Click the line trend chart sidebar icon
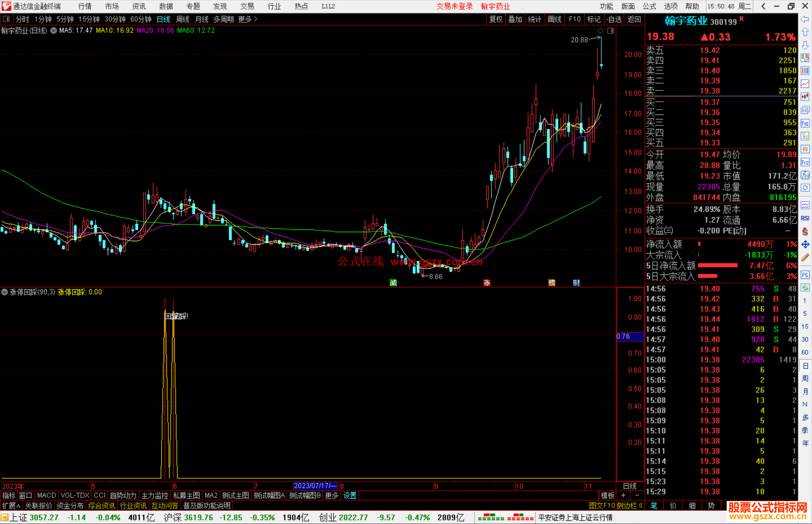This screenshot has width=812, height=524. (x=805, y=84)
